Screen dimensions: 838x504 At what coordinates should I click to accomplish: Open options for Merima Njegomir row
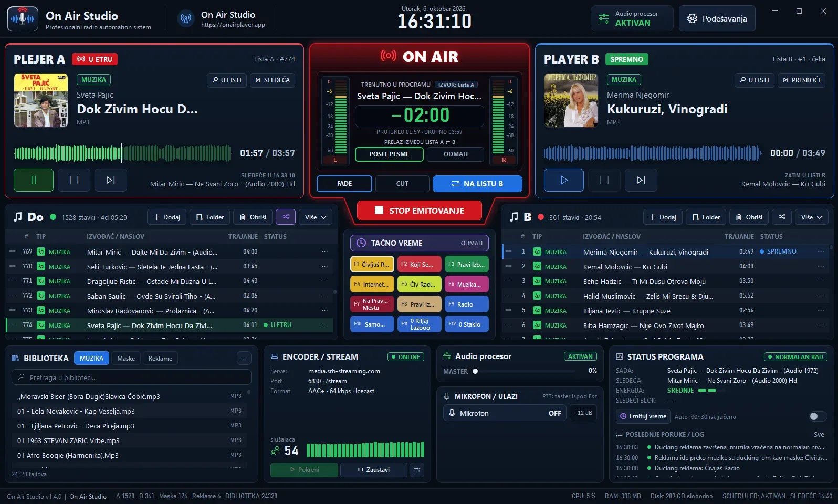(821, 251)
